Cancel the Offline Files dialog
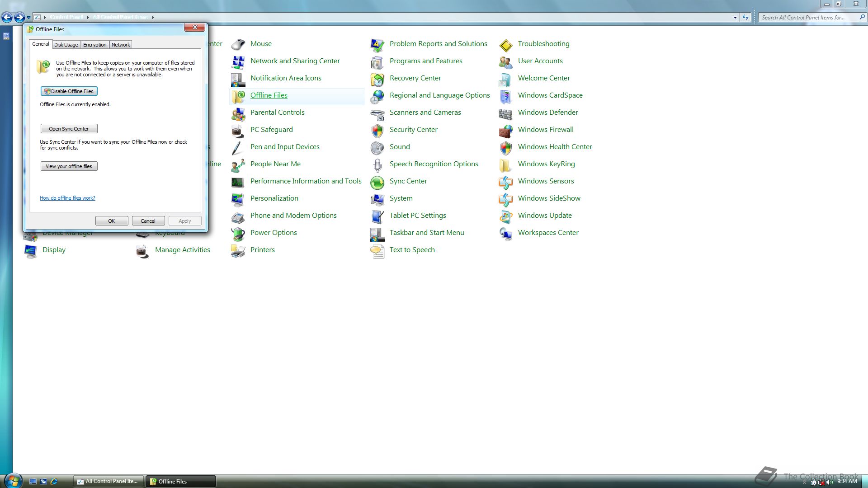This screenshot has width=868, height=488. coord(148,221)
